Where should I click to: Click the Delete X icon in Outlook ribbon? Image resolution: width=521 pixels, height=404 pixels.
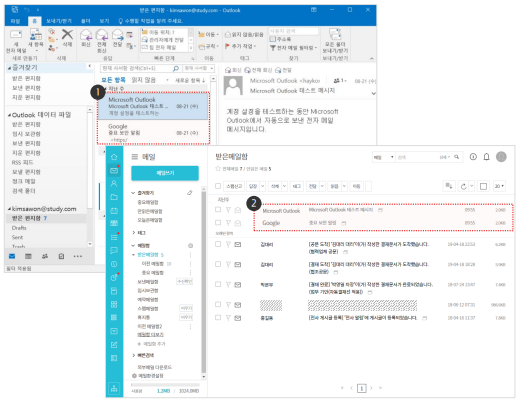coord(67,34)
